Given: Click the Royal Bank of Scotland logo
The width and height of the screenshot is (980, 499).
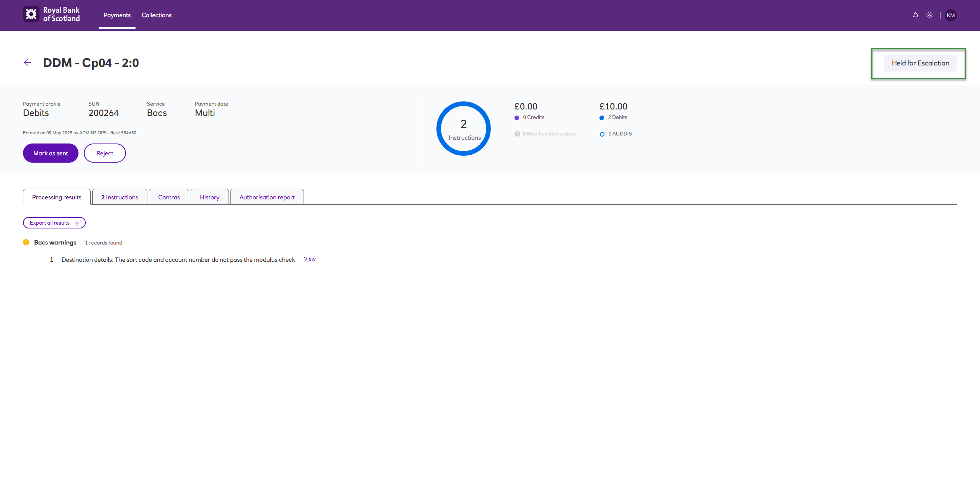Looking at the screenshot, I should tap(52, 15).
